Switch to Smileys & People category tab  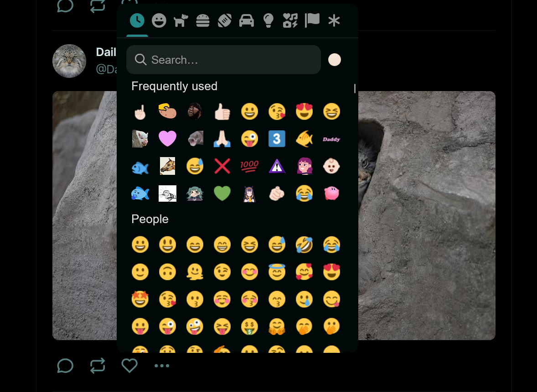click(159, 20)
